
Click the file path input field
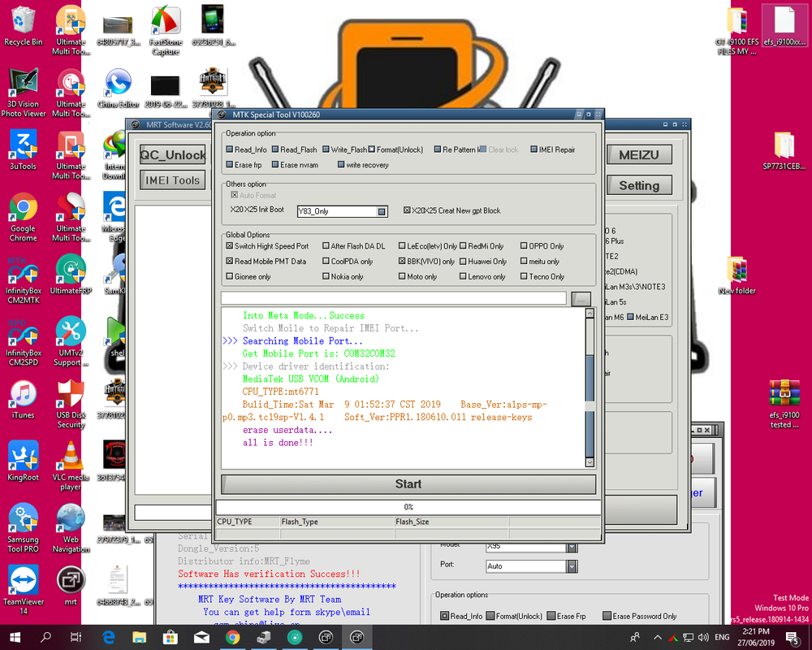394,298
